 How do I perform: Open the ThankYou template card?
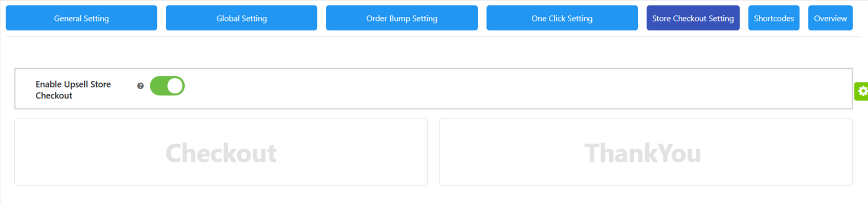point(646,152)
